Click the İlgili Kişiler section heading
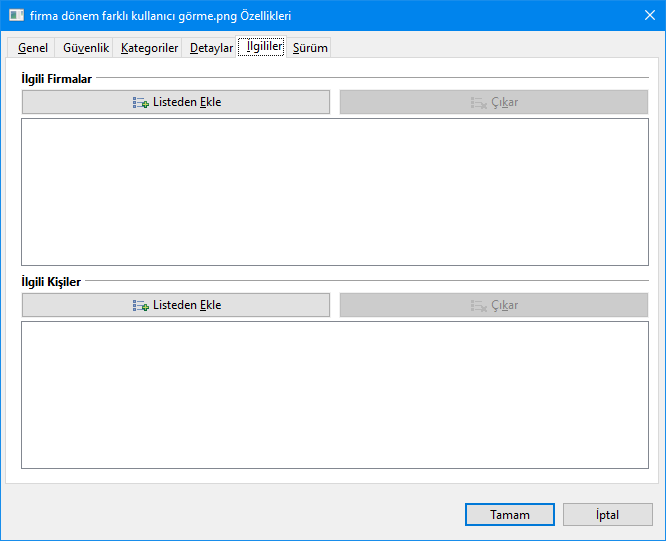 pos(51,282)
